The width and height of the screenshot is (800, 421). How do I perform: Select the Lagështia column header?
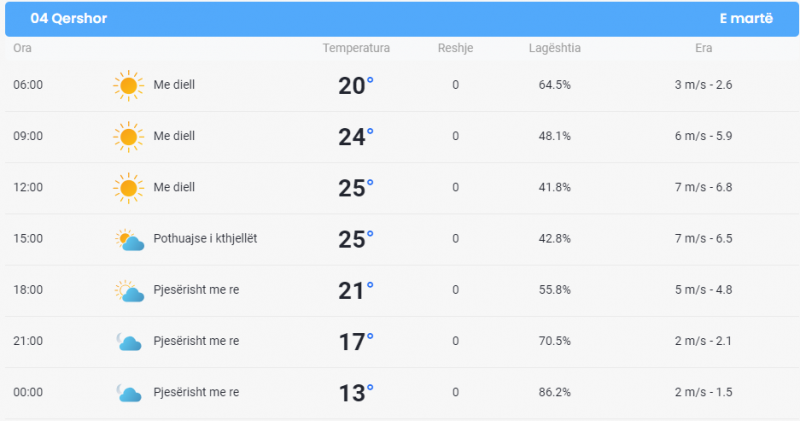point(555,48)
